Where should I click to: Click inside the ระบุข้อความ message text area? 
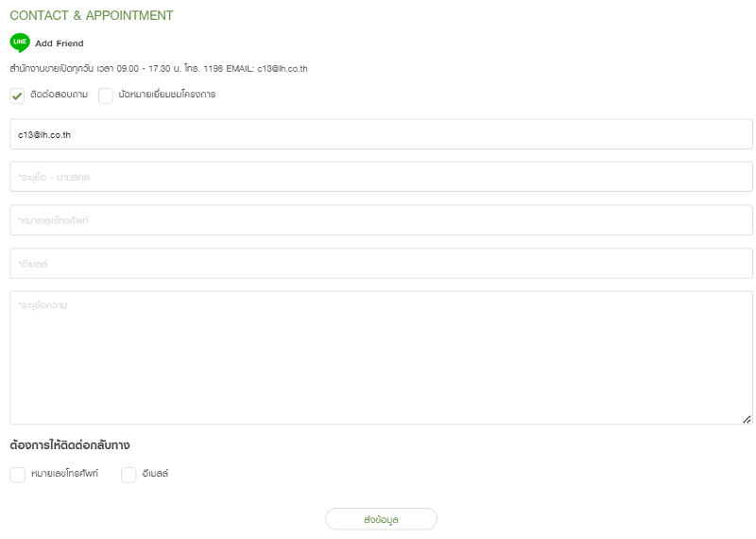click(381, 357)
